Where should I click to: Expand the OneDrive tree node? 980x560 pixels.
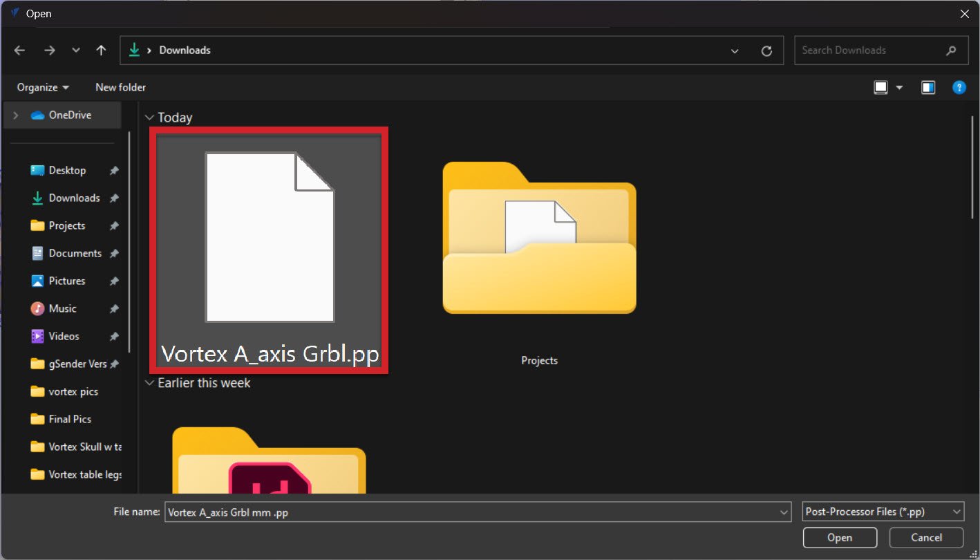(x=16, y=115)
